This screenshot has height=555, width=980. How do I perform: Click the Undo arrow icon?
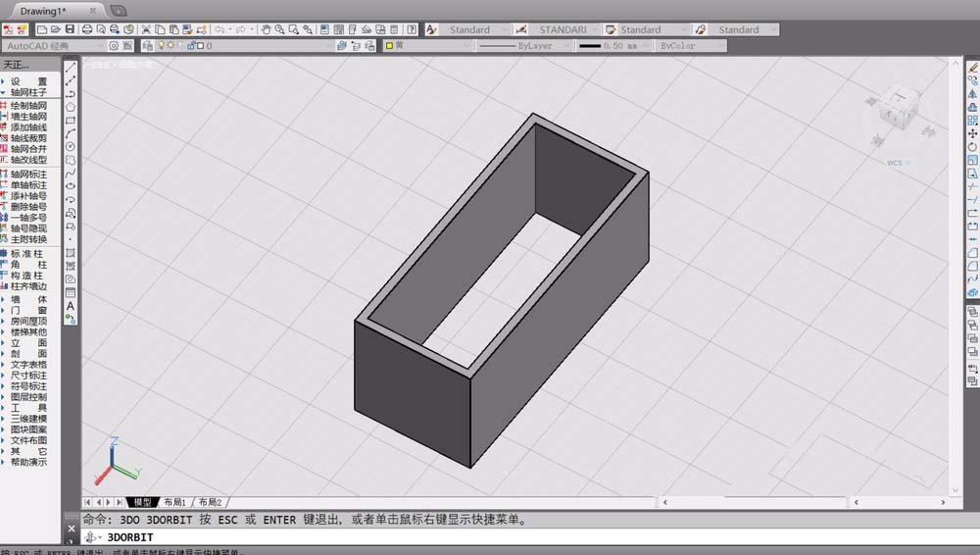point(220,29)
